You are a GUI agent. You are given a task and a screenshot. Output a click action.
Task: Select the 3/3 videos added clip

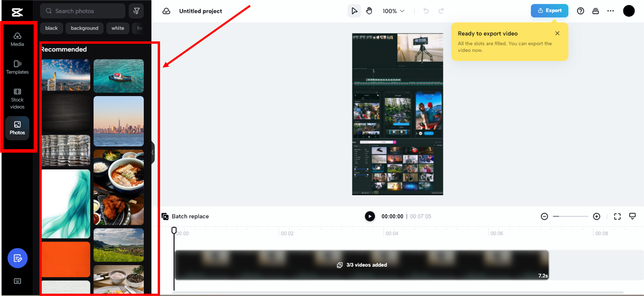coord(362,265)
